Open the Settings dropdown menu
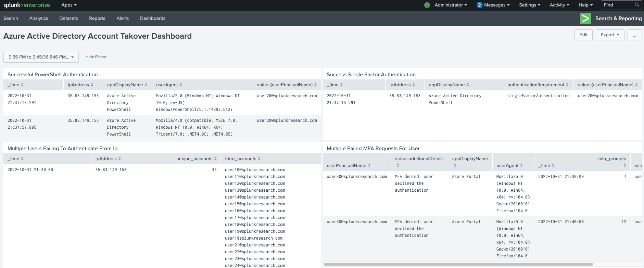This screenshot has width=644, height=268. pos(530,5)
